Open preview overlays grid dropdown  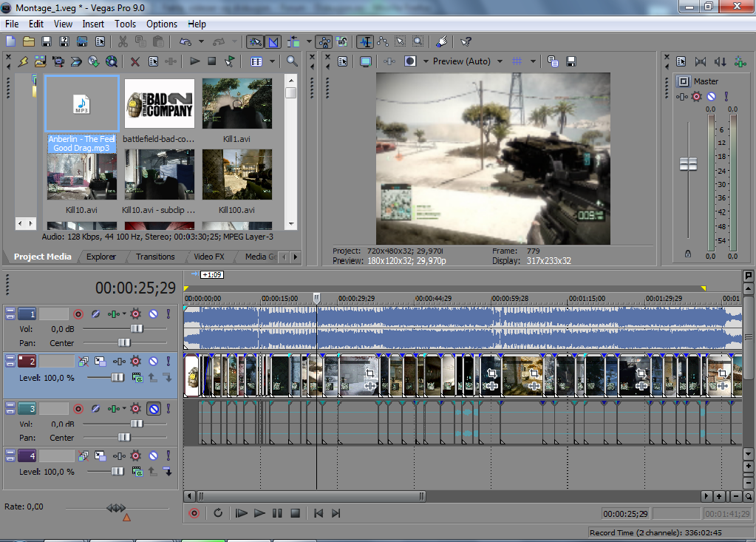tap(533, 61)
